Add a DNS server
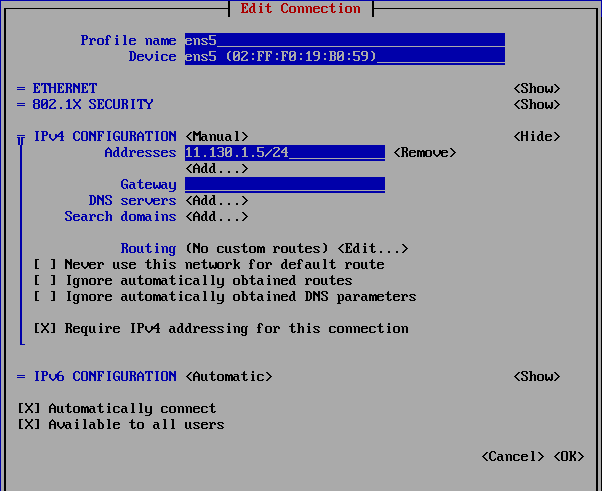Screen dimensions: 602x491 [216, 200]
